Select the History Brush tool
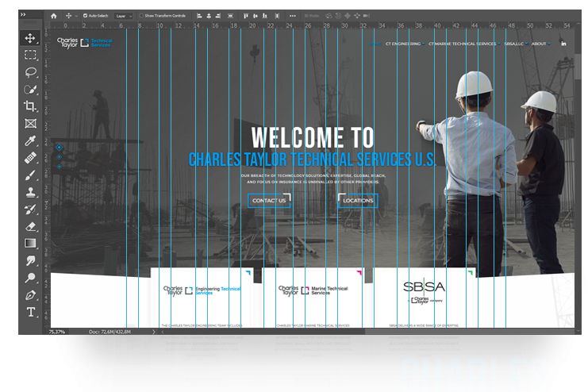The image size is (588, 392). click(x=30, y=209)
